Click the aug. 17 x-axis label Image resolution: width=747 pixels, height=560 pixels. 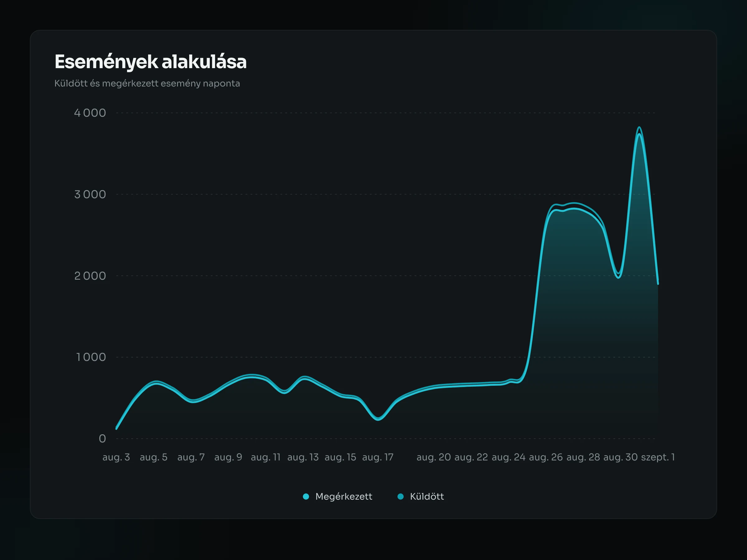pyautogui.click(x=378, y=457)
